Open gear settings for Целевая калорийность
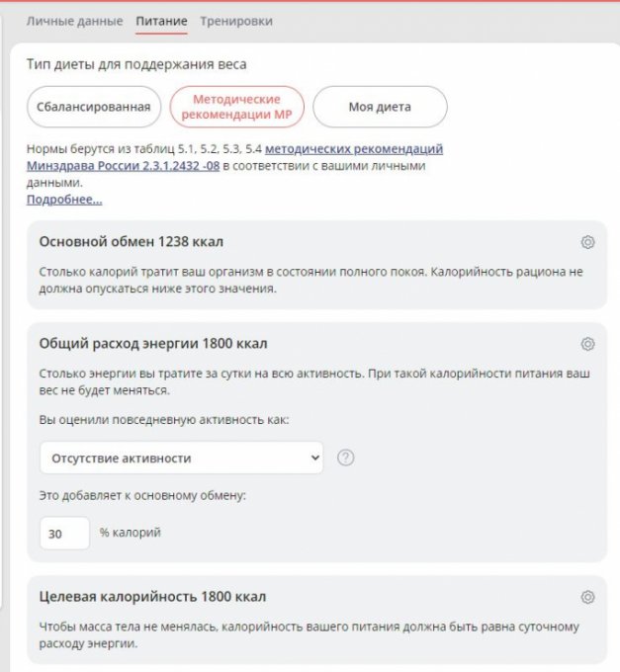Screen dimensions: 620x672 coord(587,597)
